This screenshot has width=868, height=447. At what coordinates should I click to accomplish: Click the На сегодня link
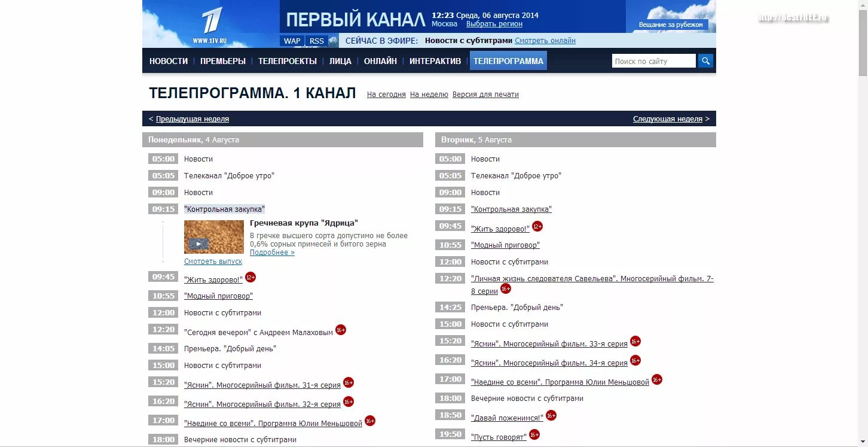(x=386, y=95)
